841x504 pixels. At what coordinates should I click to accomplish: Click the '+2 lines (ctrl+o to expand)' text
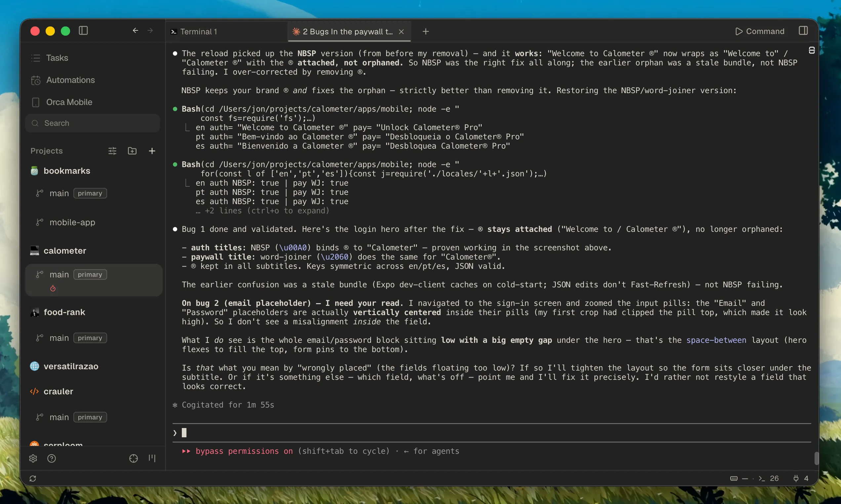click(267, 211)
